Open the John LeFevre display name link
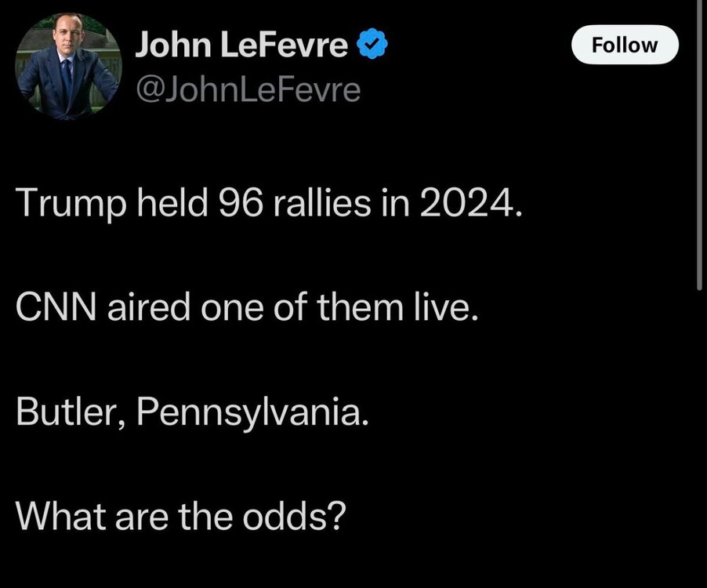Screen dimensions: 707x588 tap(241, 45)
